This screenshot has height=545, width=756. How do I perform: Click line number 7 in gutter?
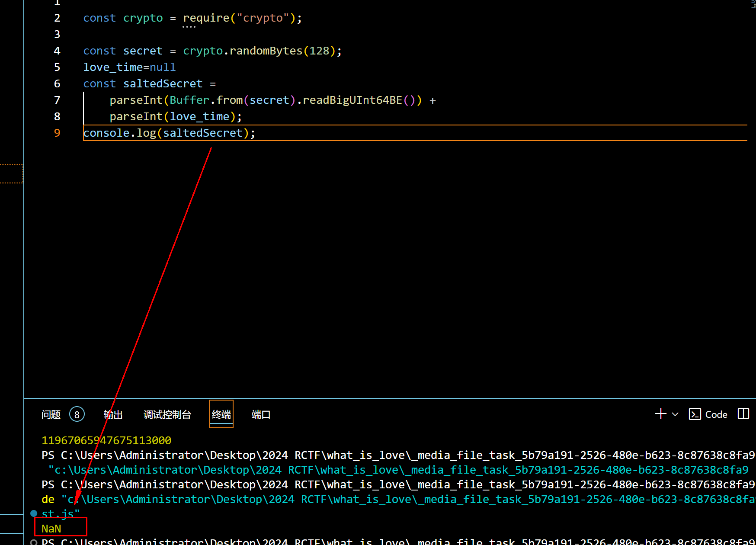(x=57, y=100)
